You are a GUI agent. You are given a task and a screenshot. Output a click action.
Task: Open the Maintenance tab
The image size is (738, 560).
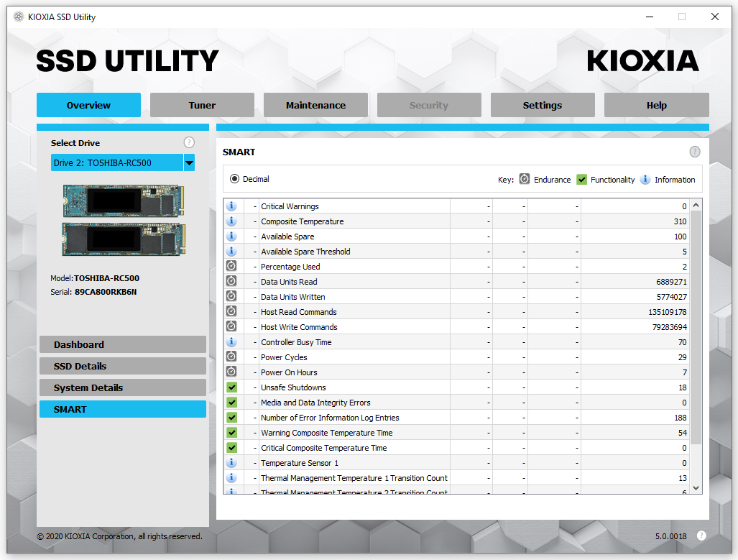[x=315, y=105]
